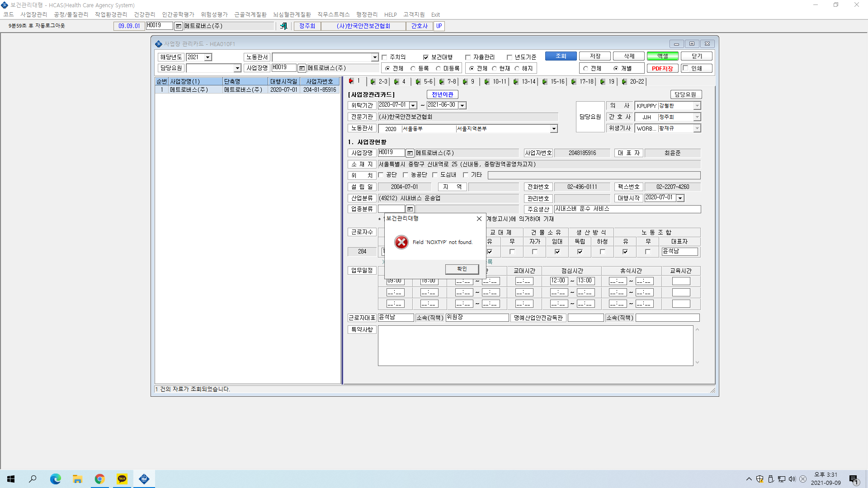Click the 조회 search button
The image size is (868, 488).
(561, 56)
